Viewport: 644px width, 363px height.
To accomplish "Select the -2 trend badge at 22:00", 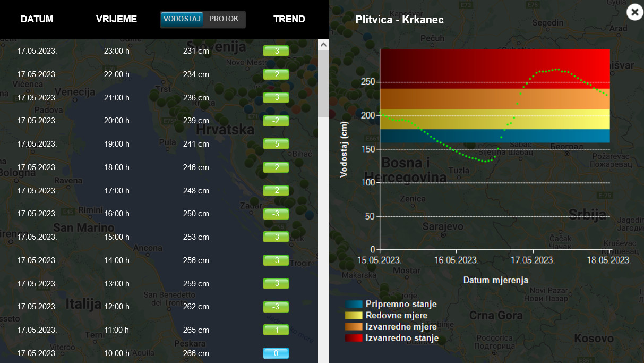I will (276, 74).
